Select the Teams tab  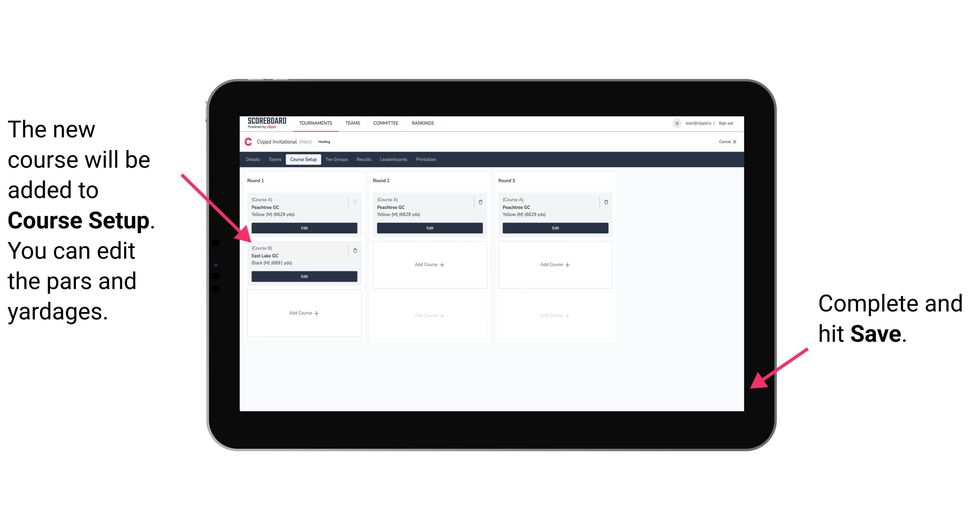click(273, 160)
